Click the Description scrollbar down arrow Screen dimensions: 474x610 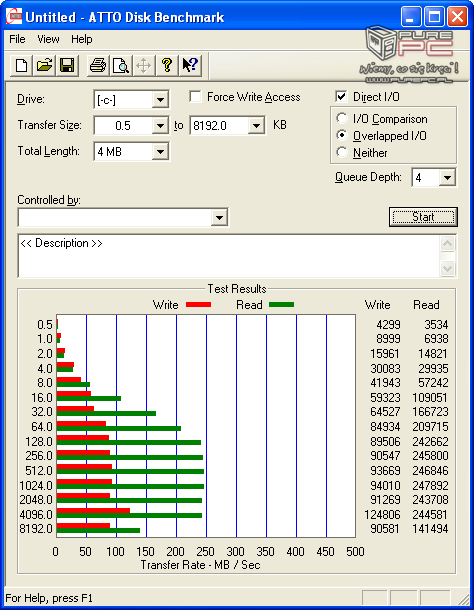coord(447,268)
